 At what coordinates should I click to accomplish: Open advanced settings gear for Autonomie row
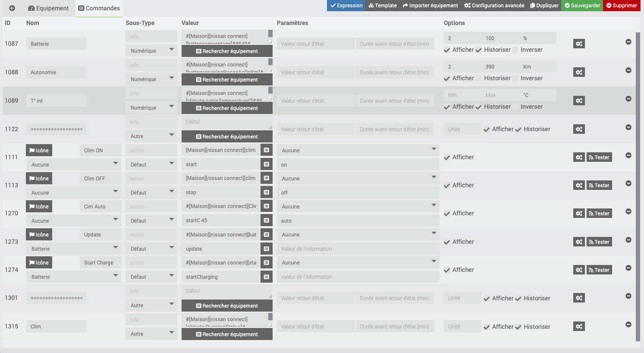[x=579, y=72]
